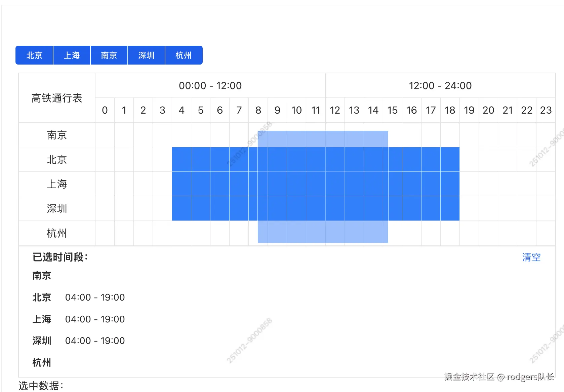Select the 南京 button in city group

click(109, 55)
